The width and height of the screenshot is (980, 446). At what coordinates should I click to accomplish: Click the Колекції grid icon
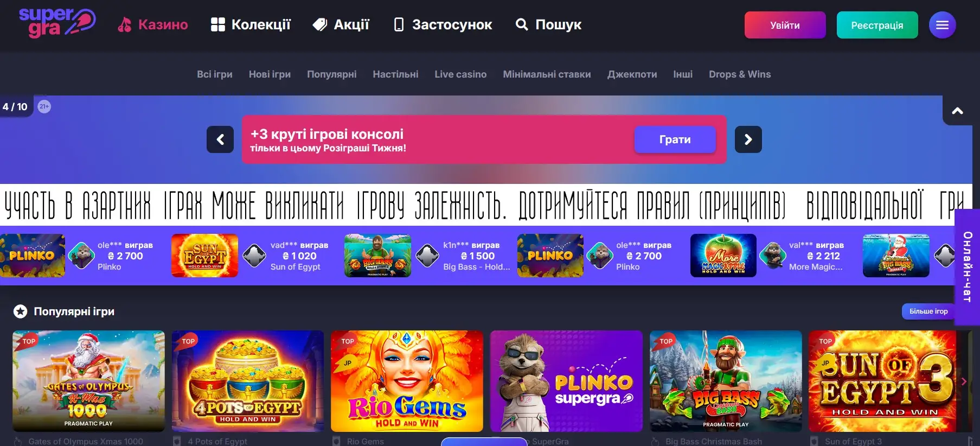coord(218,24)
